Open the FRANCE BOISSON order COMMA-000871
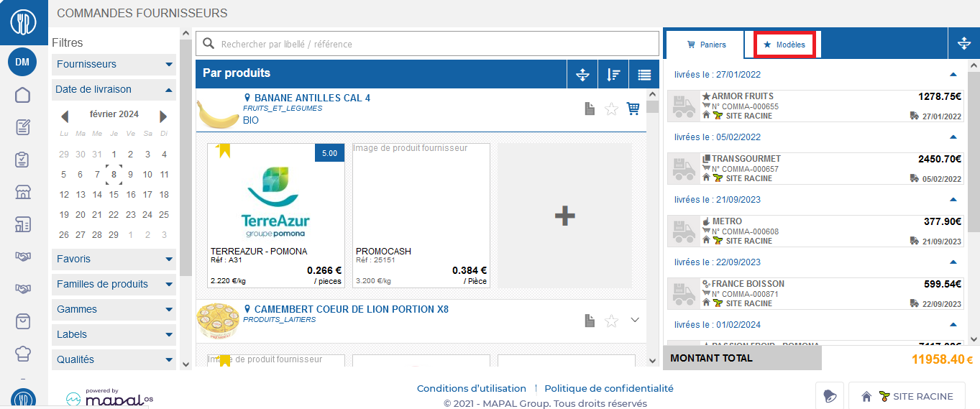 (x=815, y=294)
